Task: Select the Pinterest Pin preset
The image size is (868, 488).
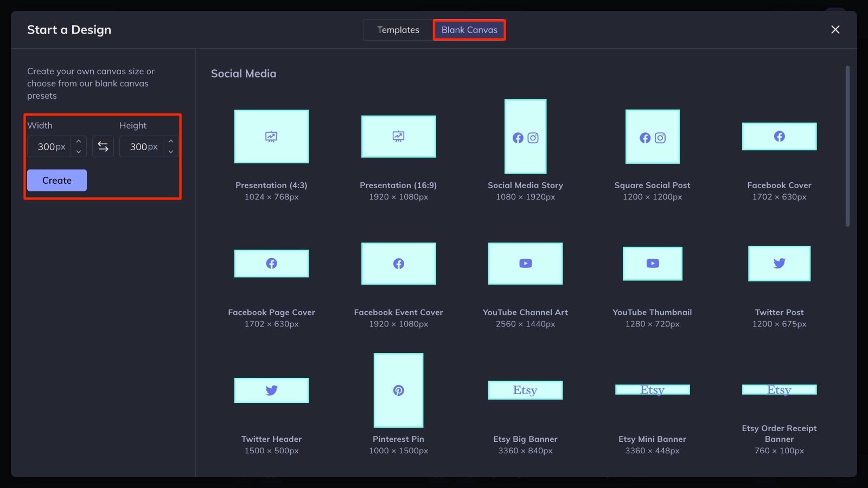Action: (x=398, y=390)
